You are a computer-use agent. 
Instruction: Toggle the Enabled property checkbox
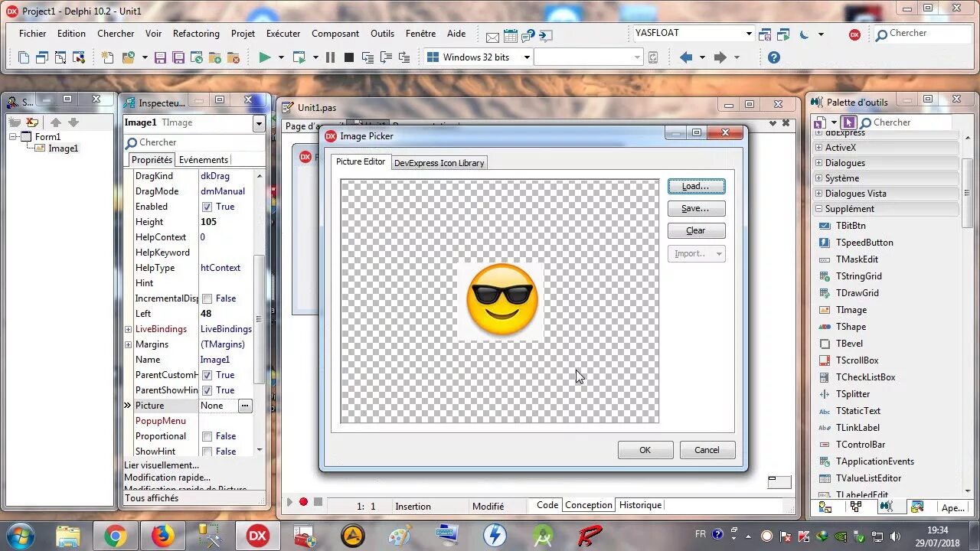(x=207, y=207)
